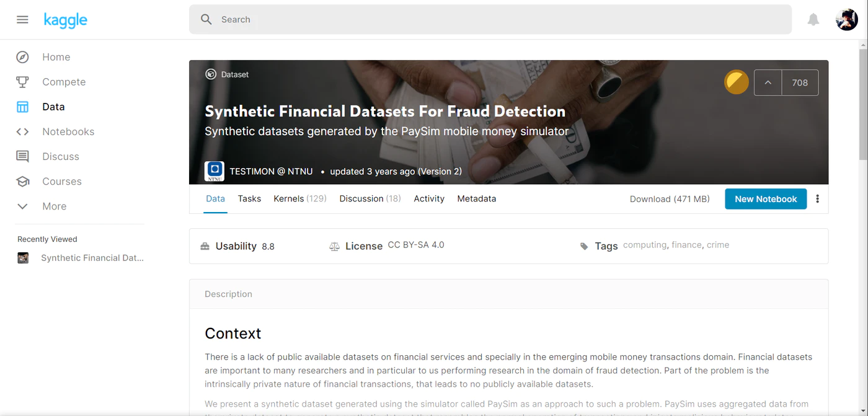Open the three-dot options menu
The height and width of the screenshot is (416, 868).
coord(817,199)
